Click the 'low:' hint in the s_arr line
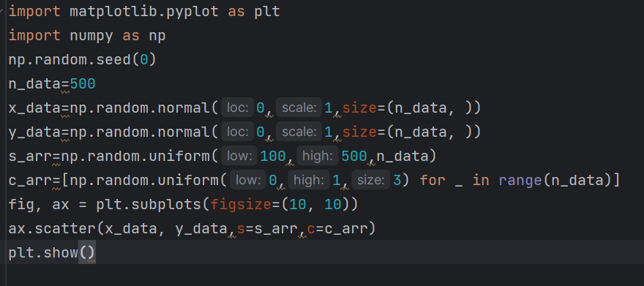This screenshot has height=286, width=644. click(239, 157)
